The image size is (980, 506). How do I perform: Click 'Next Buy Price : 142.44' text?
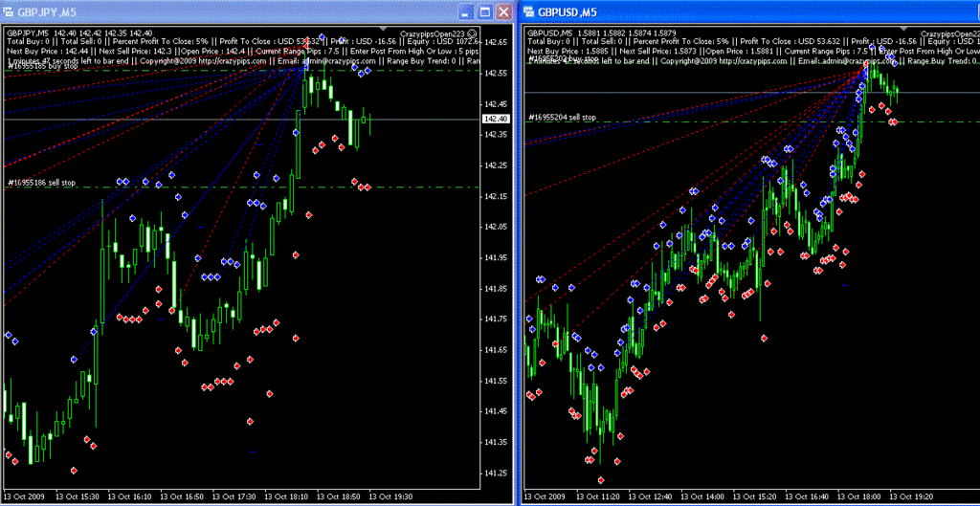tap(48, 52)
